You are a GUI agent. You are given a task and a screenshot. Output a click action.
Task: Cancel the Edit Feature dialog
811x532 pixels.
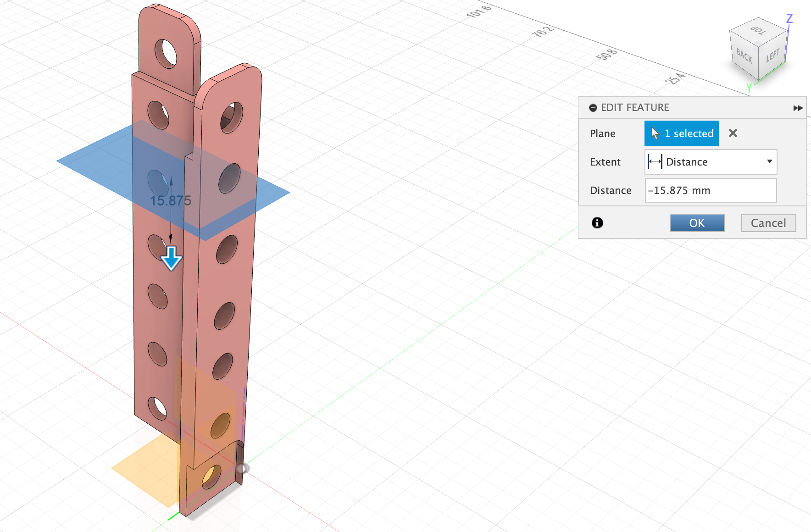[x=768, y=223]
